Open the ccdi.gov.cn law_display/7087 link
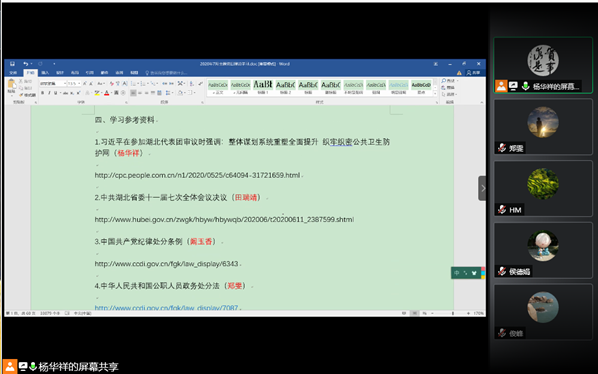 (x=166, y=307)
